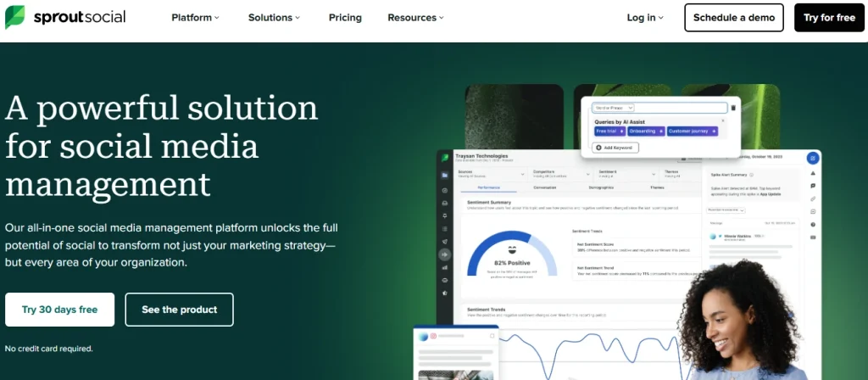The width and height of the screenshot is (868, 380).
Task: Click the Try for free button
Action: pyautogui.click(x=829, y=17)
